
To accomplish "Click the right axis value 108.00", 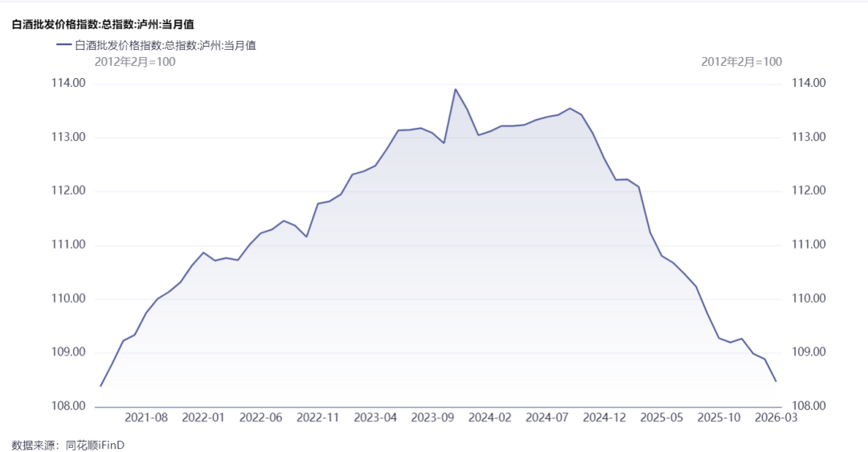I will (x=809, y=406).
